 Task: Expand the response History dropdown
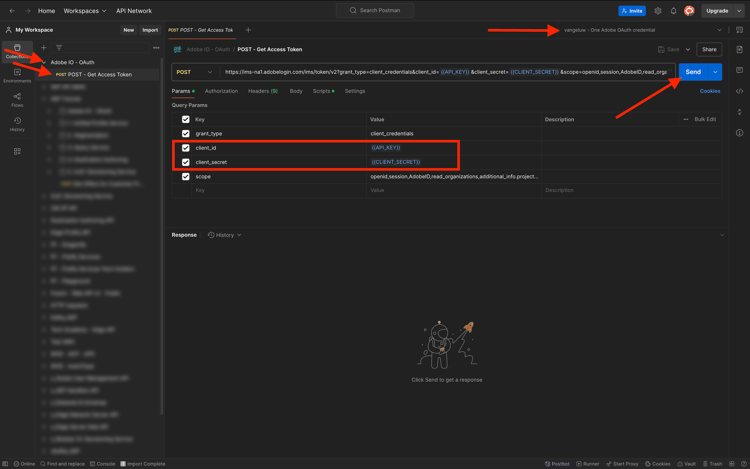pyautogui.click(x=224, y=235)
